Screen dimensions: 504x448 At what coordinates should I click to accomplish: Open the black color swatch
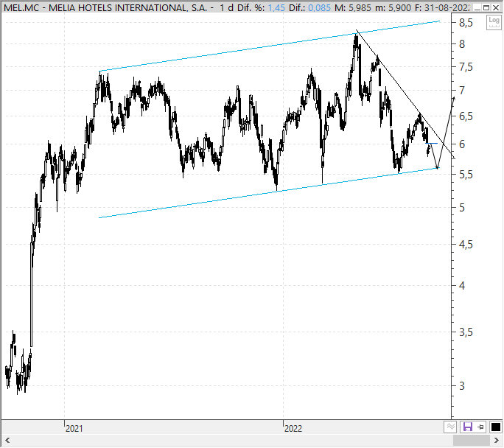click(495, 427)
